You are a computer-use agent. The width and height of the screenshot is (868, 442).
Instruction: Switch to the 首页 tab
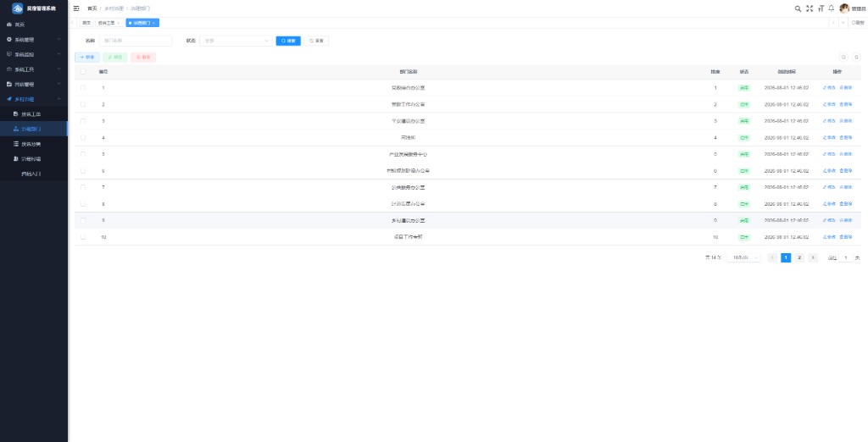click(x=86, y=23)
